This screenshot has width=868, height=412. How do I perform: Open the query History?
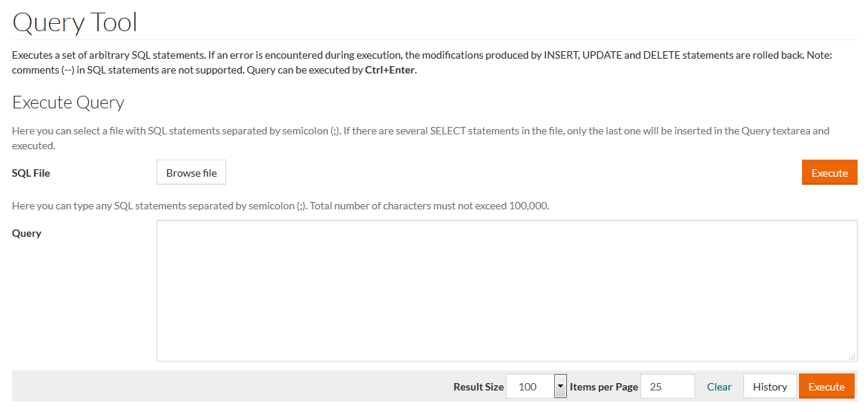[769, 387]
